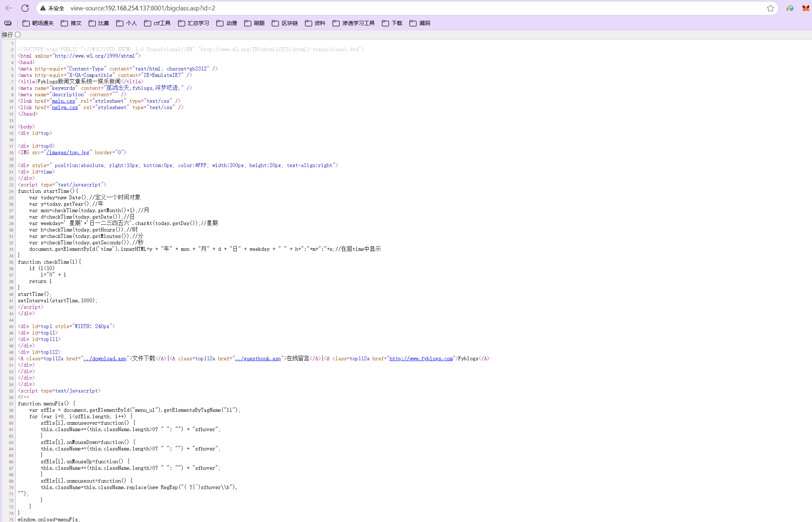
Task: Open the neiye.css stylesheet link
Action: pos(65,108)
